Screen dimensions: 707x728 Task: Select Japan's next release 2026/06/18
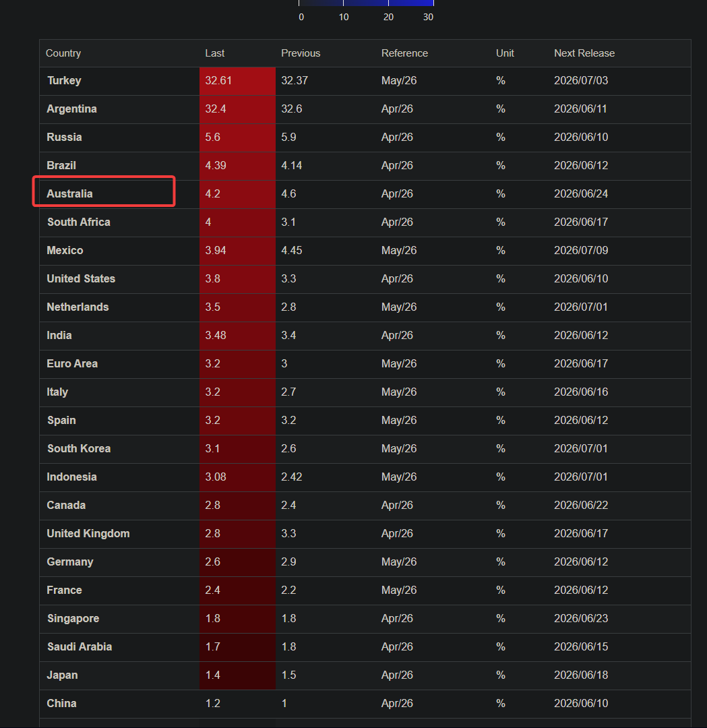pos(581,675)
